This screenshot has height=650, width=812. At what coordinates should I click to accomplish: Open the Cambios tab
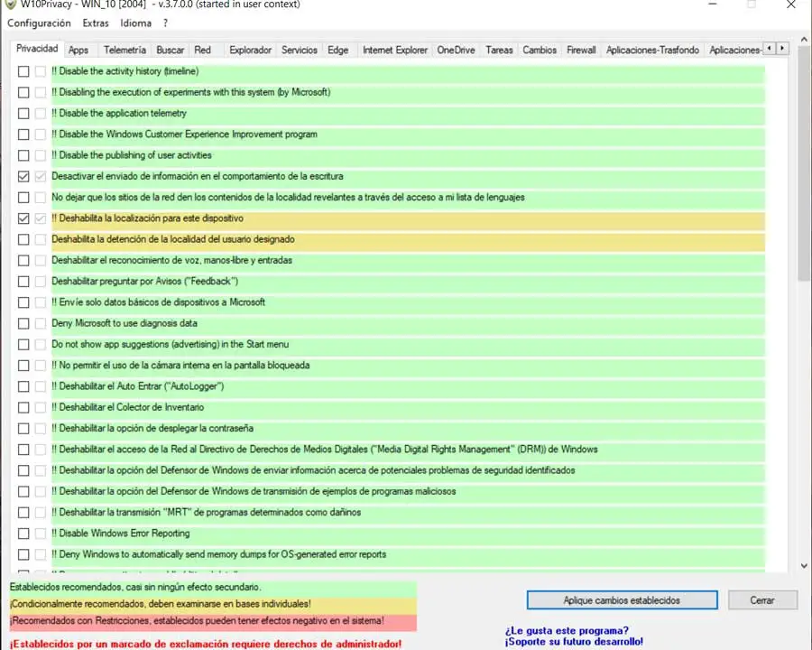click(x=540, y=51)
